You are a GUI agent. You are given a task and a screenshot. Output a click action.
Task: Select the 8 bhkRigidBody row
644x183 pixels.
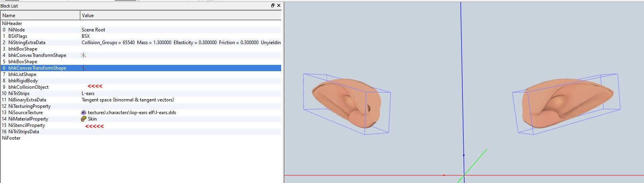(x=141, y=81)
